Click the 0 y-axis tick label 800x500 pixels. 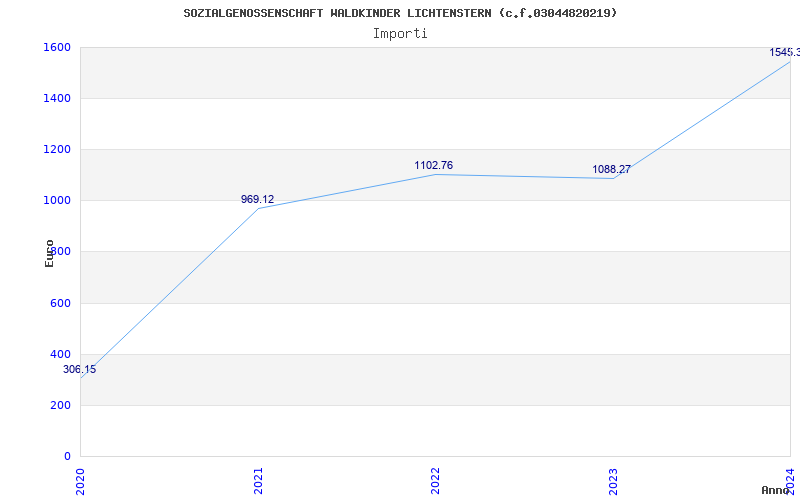coord(67,456)
